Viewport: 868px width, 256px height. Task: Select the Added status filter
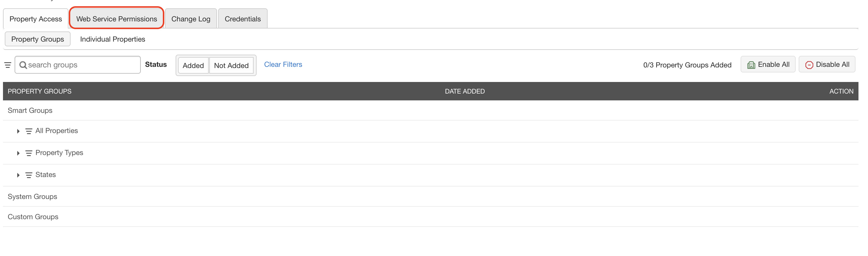[193, 65]
